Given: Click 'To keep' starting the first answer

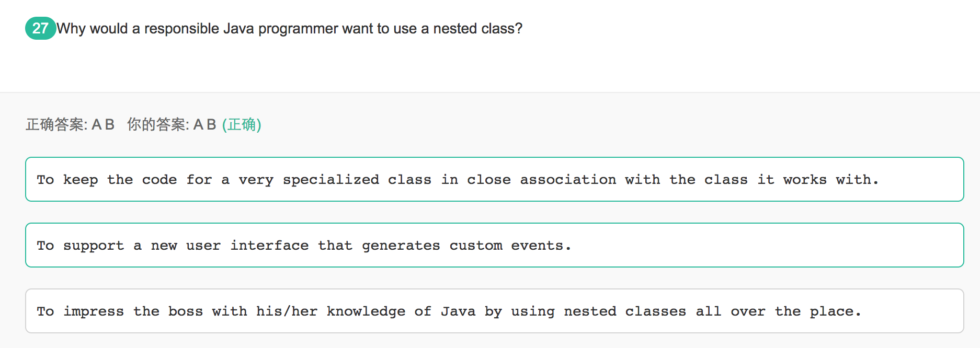Looking at the screenshot, I should pyautogui.click(x=67, y=180).
